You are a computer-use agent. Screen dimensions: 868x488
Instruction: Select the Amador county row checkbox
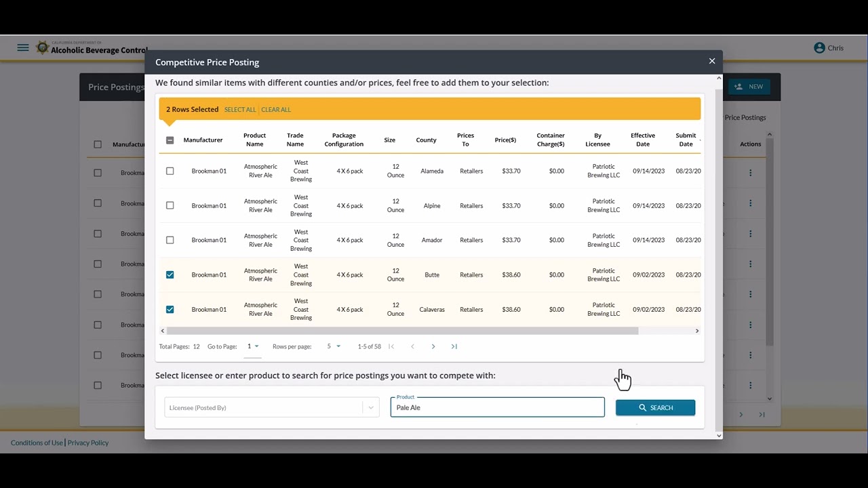point(170,240)
